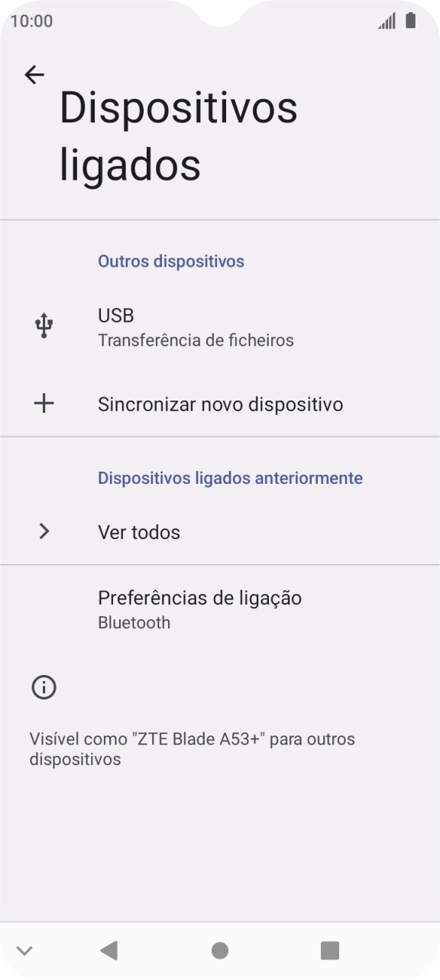440x980 pixels.
Task: Click the plus icon to pair a device
Action: click(x=44, y=404)
